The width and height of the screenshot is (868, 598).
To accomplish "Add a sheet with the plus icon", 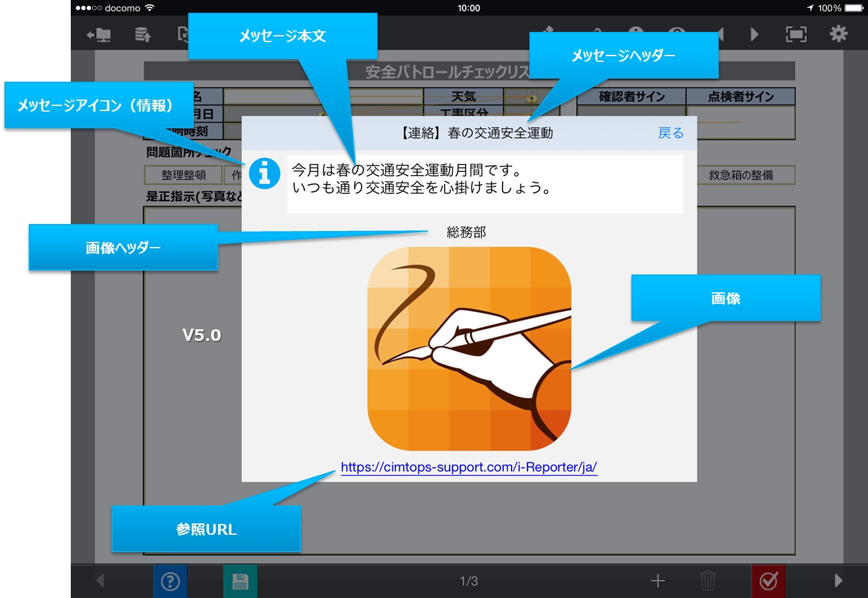I will [658, 581].
